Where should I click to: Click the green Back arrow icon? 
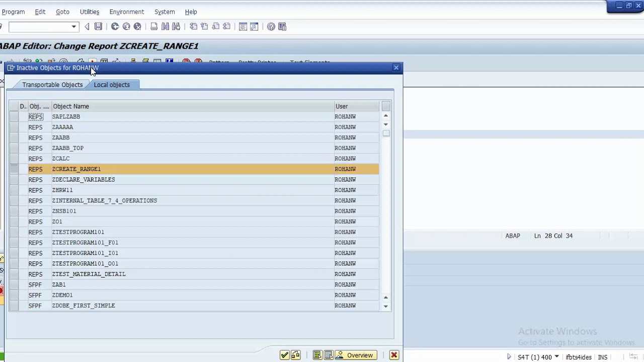click(x=115, y=27)
